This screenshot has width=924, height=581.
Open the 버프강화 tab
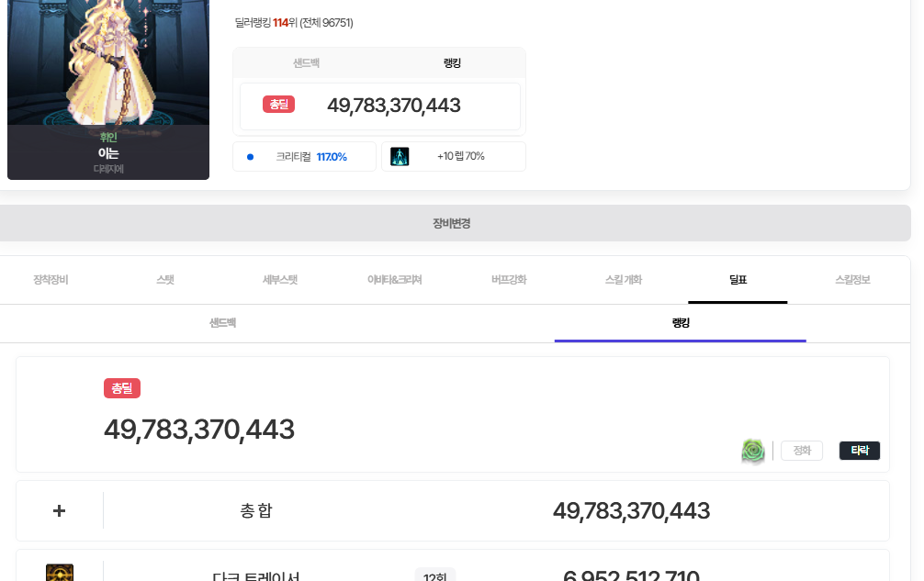pos(509,280)
